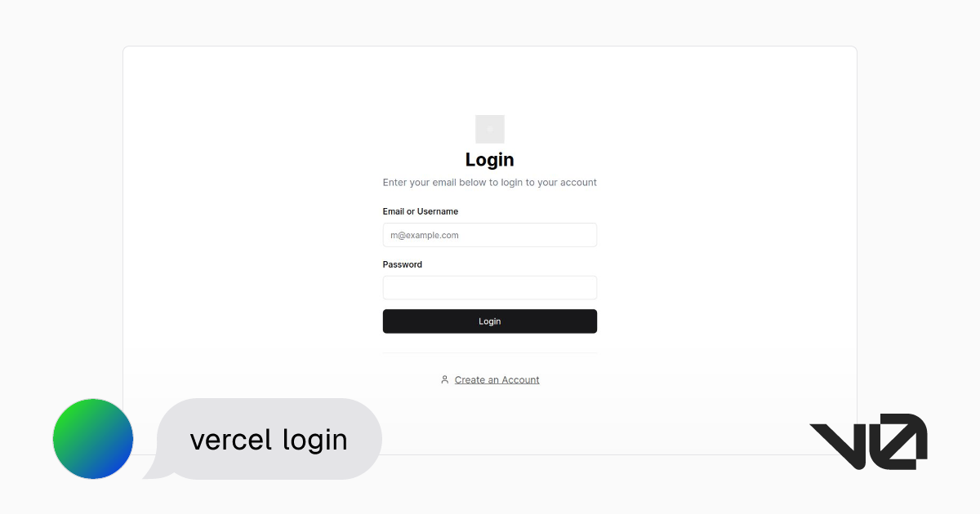This screenshot has height=514, width=980.
Task: Click the "Email or Username" label
Action: click(x=421, y=211)
